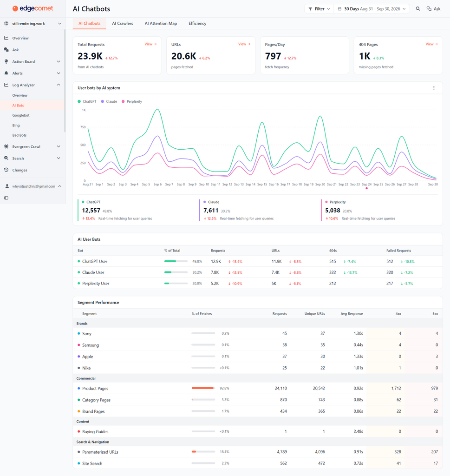The height and width of the screenshot is (476, 450).
Task: Click the globe icon beside stillrendering.work
Action: click(x=7, y=23)
